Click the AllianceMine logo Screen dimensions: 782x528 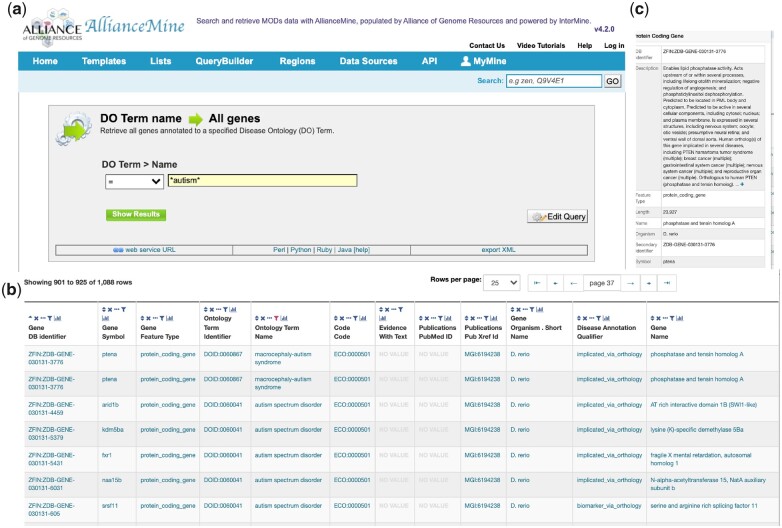[x=135, y=25]
